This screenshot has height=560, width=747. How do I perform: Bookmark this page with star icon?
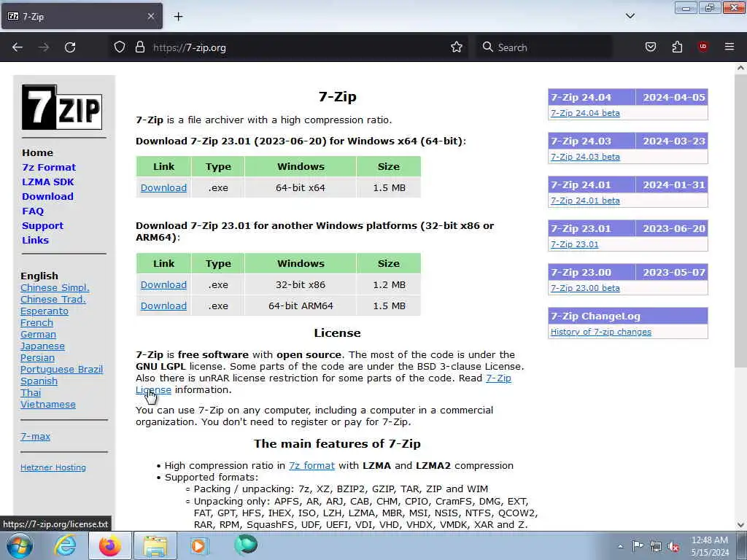(457, 47)
